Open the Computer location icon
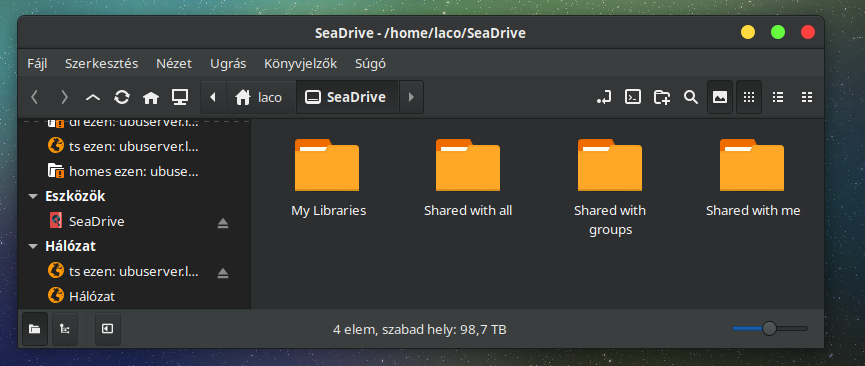865x366 pixels. click(x=179, y=98)
